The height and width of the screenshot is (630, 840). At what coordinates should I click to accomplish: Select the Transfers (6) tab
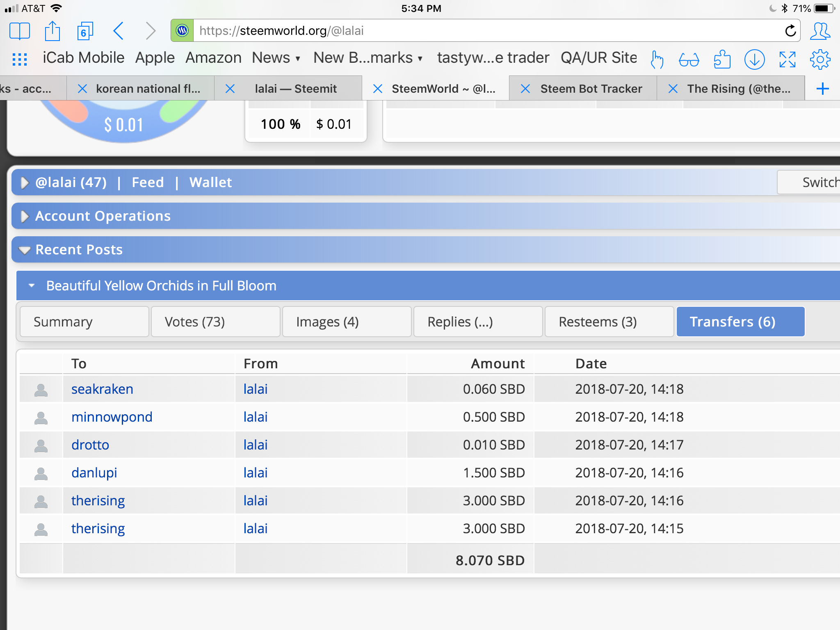pos(740,322)
